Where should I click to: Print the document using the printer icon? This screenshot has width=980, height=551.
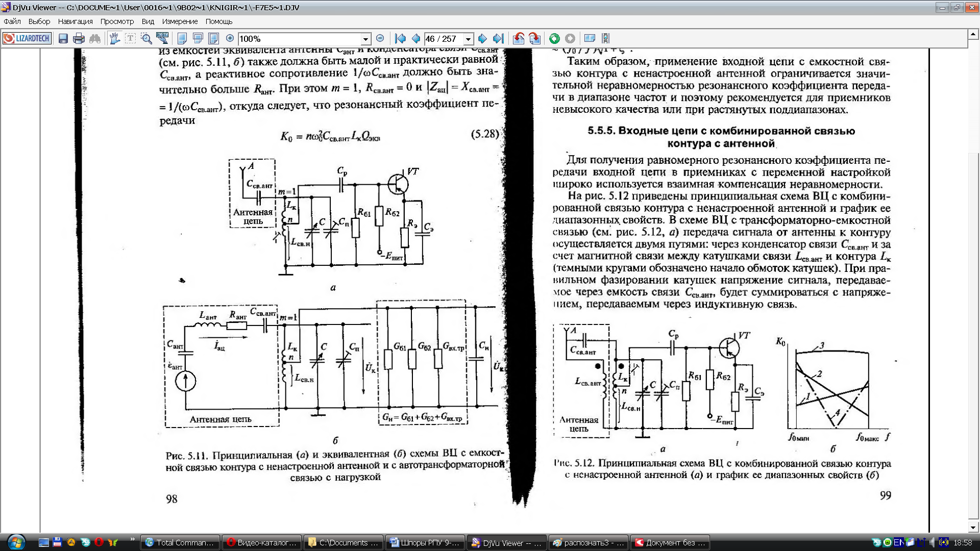pyautogui.click(x=79, y=38)
